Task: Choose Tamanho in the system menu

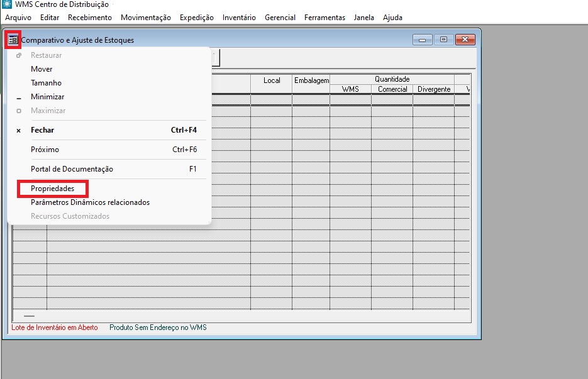Action: coord(46,83)
